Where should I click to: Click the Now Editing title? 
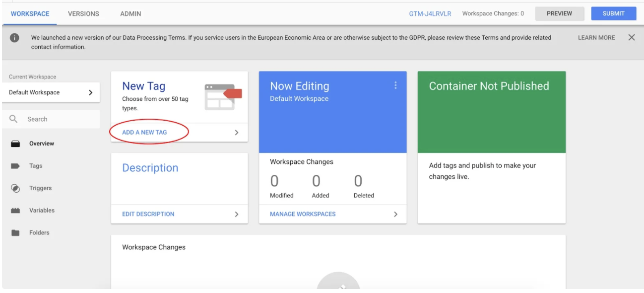pos(300,86)
